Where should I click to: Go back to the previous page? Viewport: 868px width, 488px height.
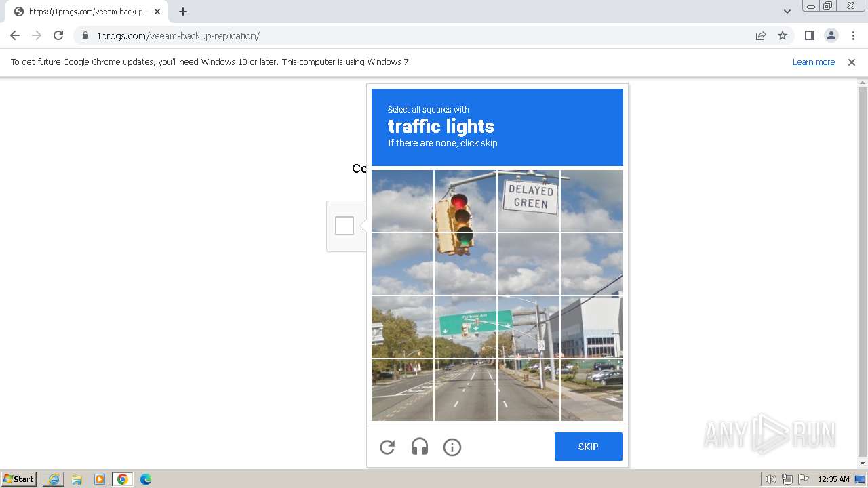(x=15, y=35)
